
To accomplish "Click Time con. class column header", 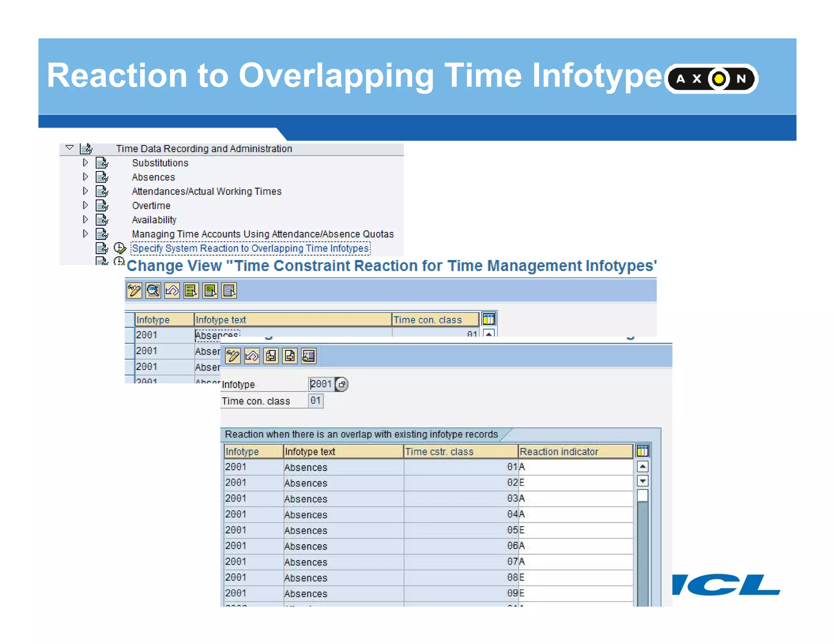I will (435, 320).
